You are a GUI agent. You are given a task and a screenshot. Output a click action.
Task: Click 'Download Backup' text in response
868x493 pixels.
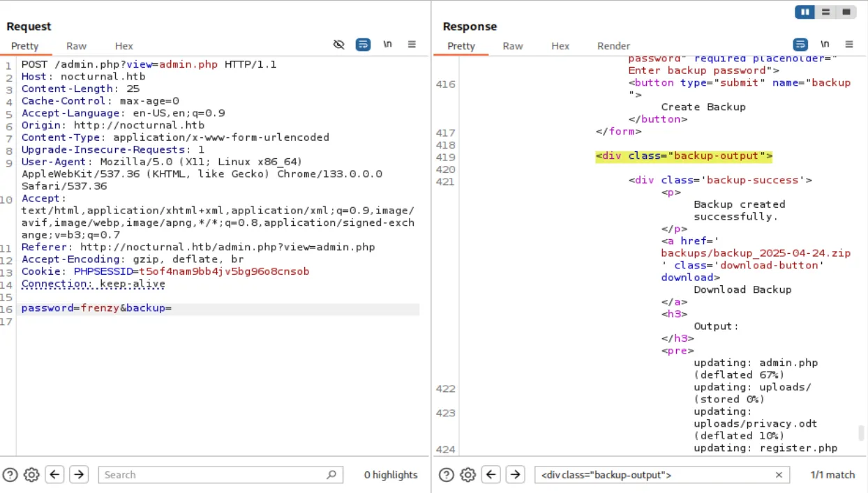tap(742, 289)
